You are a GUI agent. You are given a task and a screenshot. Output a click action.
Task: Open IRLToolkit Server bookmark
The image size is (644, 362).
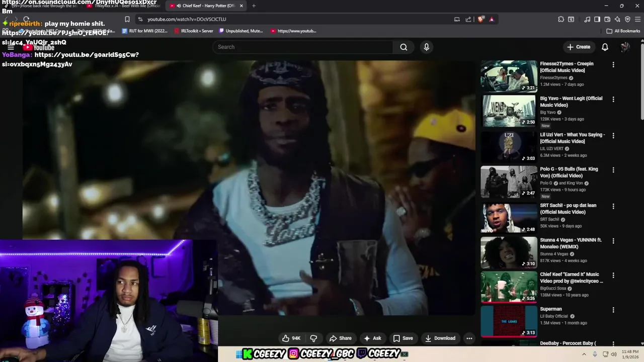[193, 31]
